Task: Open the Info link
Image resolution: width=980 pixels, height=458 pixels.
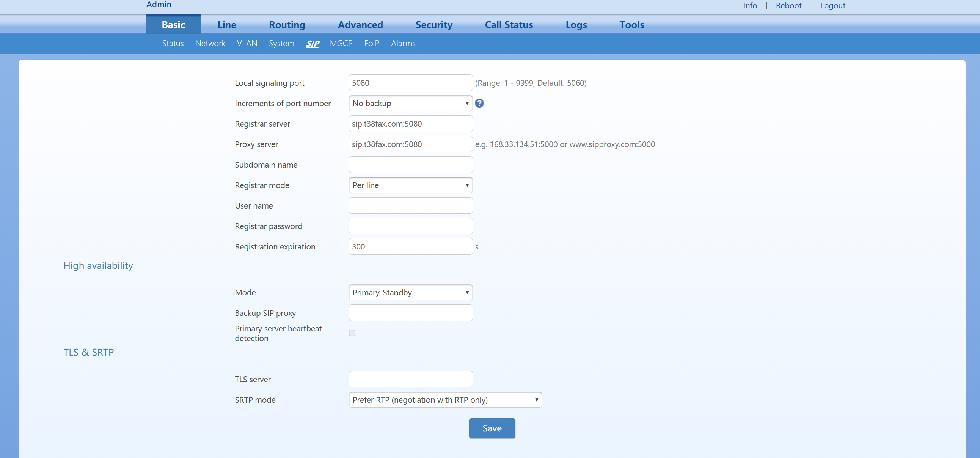Action: pyautogui.click(x=750, y=5)
